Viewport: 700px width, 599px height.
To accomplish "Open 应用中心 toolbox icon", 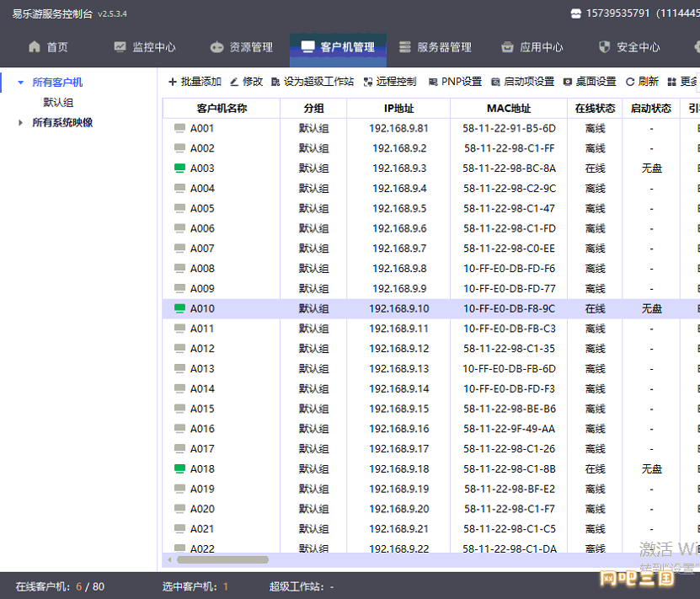I will tap(507, 47).
